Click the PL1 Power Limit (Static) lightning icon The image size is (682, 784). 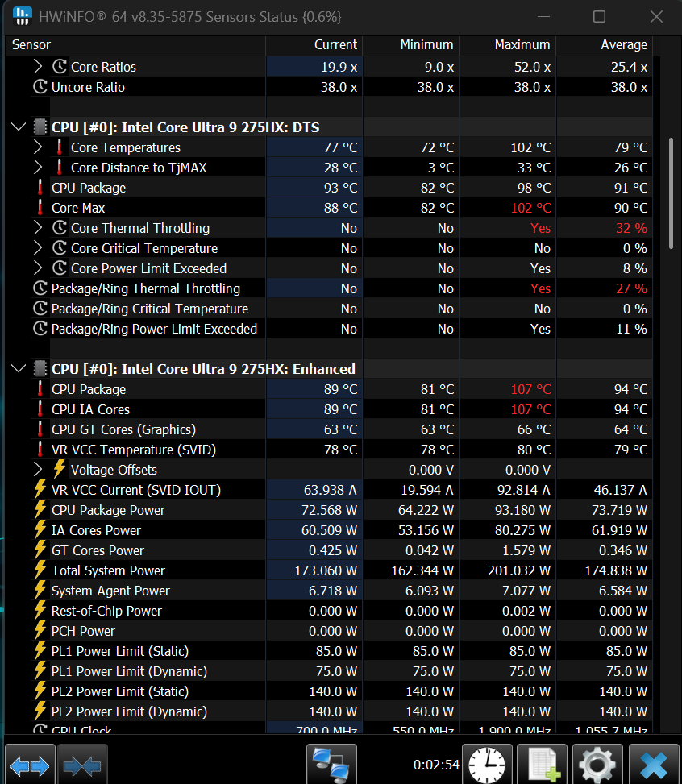40,651
